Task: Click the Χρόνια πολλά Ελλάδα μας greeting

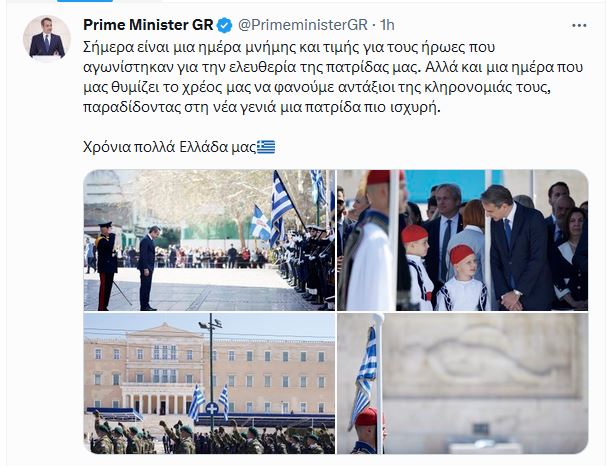Action: (170, 147)
